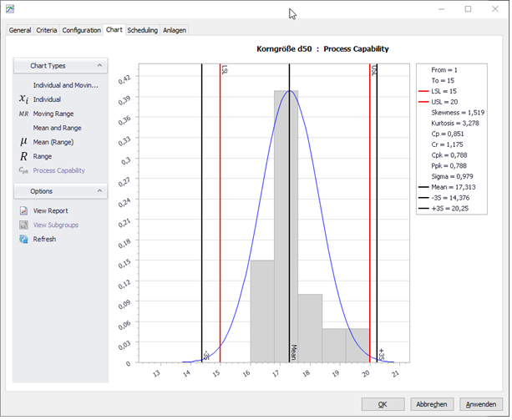Click the Kurtosis = 3,278 legend value
This screenshot has width=512, height=420.
[x=455, y=124]
